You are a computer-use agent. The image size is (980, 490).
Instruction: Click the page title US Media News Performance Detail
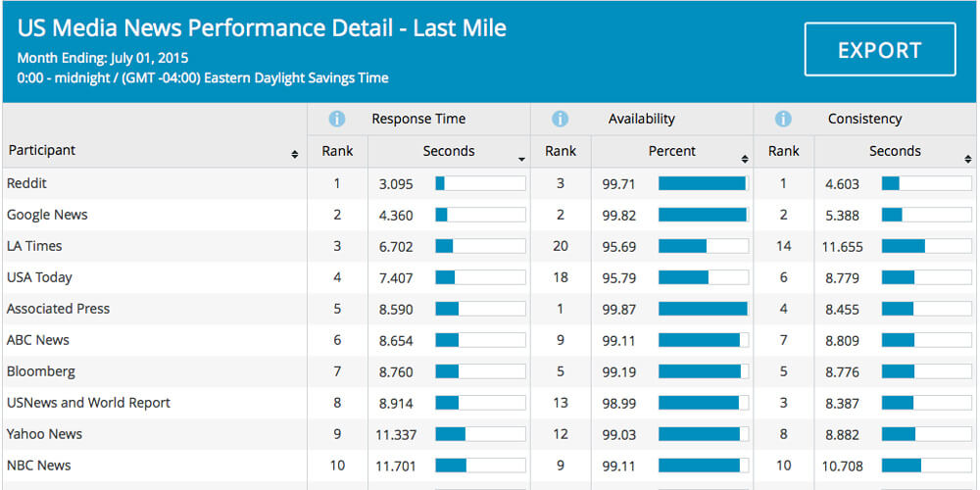pos(262,28)
